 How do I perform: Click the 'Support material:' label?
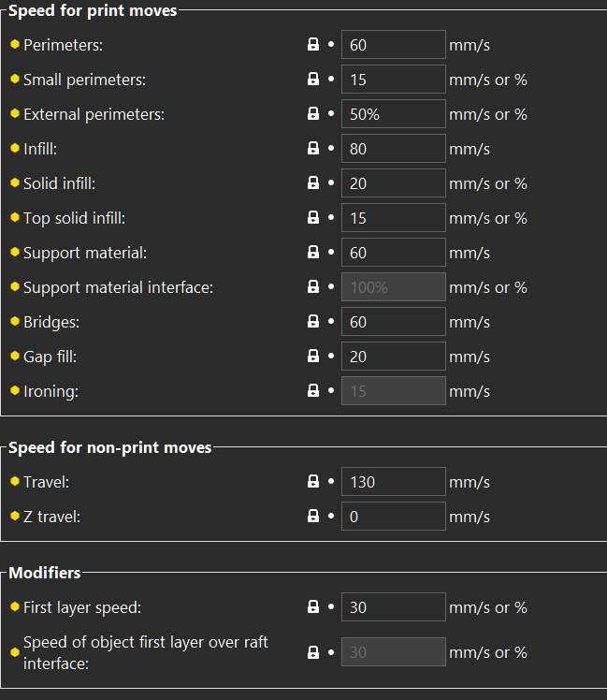pyautogui.click(x=85, y=253)
